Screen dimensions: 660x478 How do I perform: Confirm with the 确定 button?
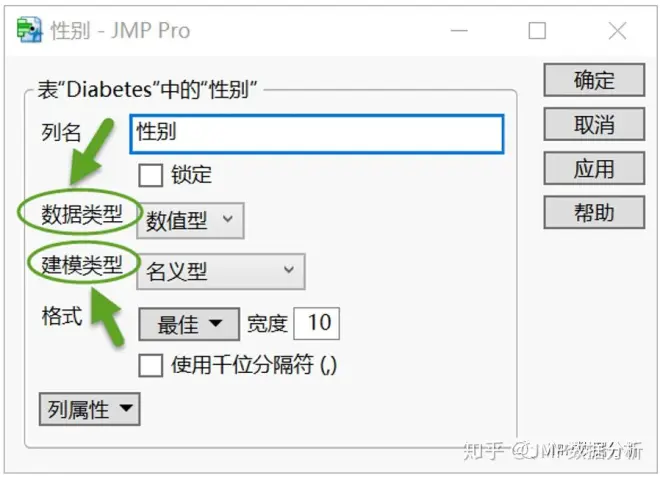click(x=594, y=80)
